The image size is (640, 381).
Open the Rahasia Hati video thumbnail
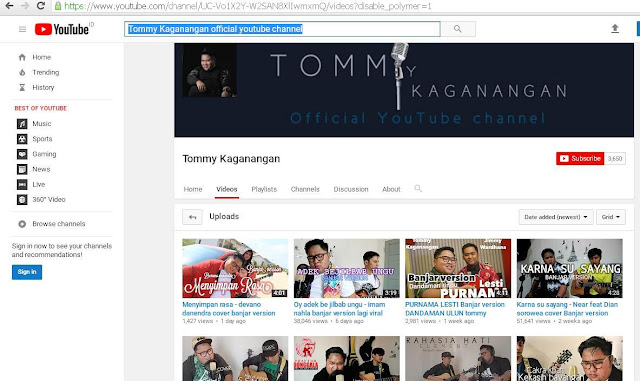pos(458,359)
